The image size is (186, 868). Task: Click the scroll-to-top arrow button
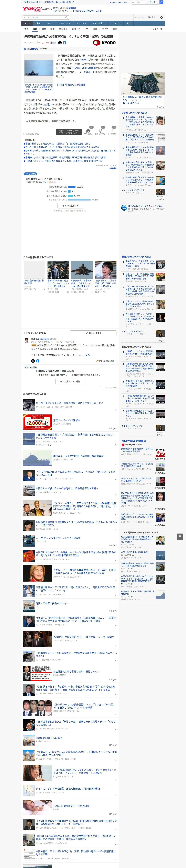pyautogui.click(x=180, y=536)
